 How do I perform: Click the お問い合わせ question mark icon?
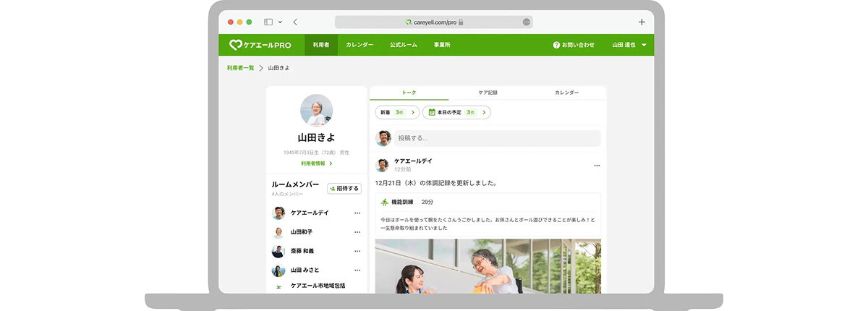(556, 45)
